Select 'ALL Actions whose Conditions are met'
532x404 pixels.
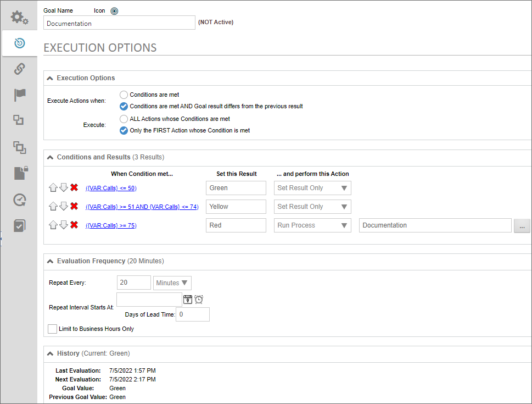(124, 119)
